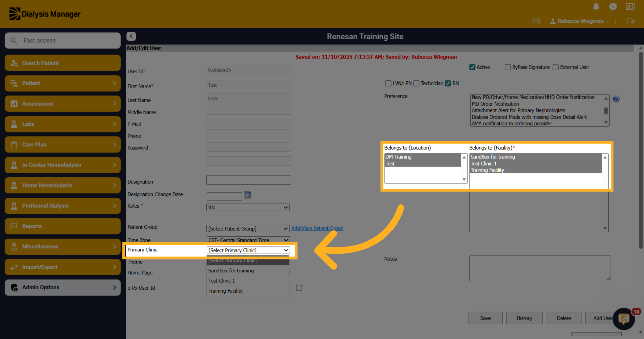Uncheck the Active checkbox

click(472, 67)
